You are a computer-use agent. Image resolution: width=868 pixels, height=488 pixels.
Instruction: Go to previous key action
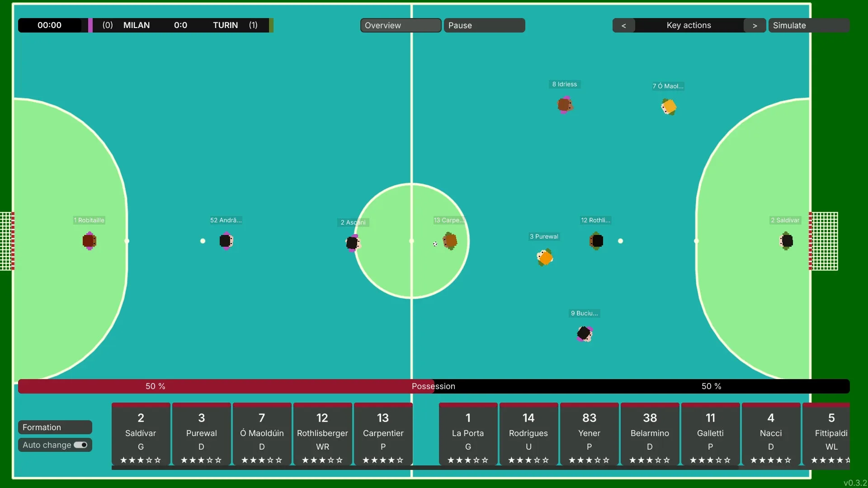623,25
